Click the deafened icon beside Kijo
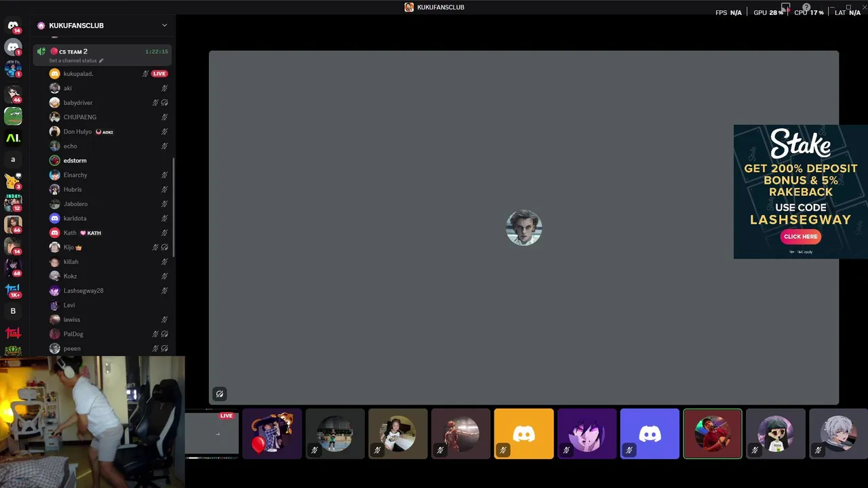Screen dimensions: 868x488 coord(165,247)
